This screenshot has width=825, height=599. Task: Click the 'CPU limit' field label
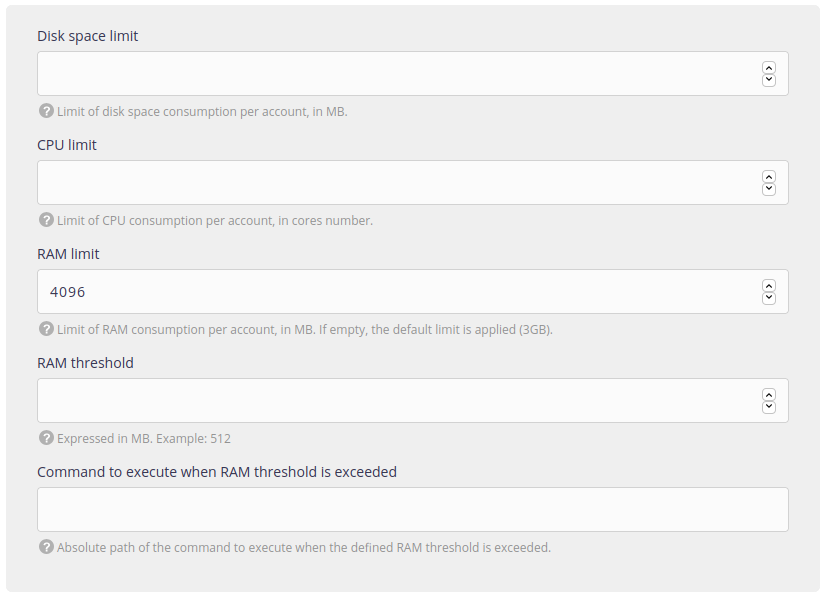(67, 145)
